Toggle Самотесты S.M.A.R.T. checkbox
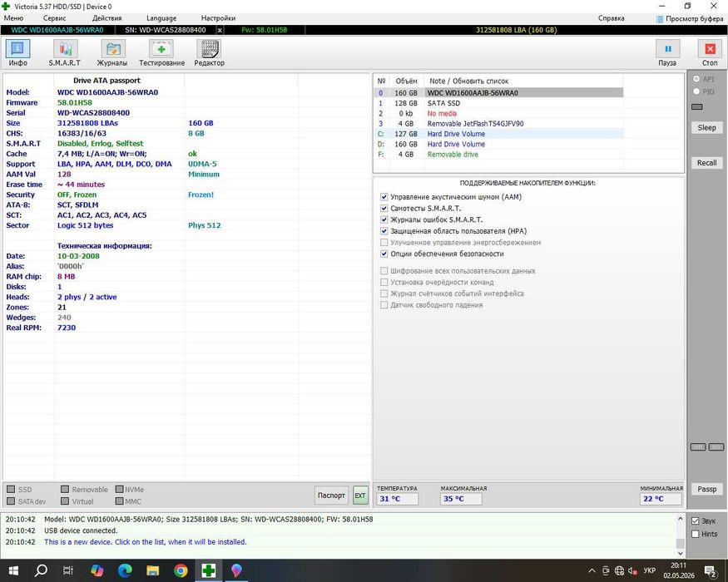 384,209
